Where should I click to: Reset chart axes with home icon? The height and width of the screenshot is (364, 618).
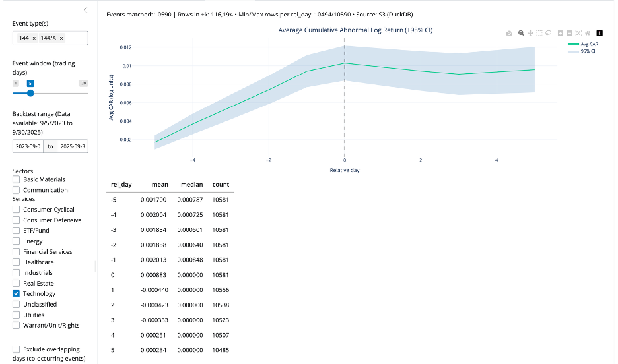point(588,33)
